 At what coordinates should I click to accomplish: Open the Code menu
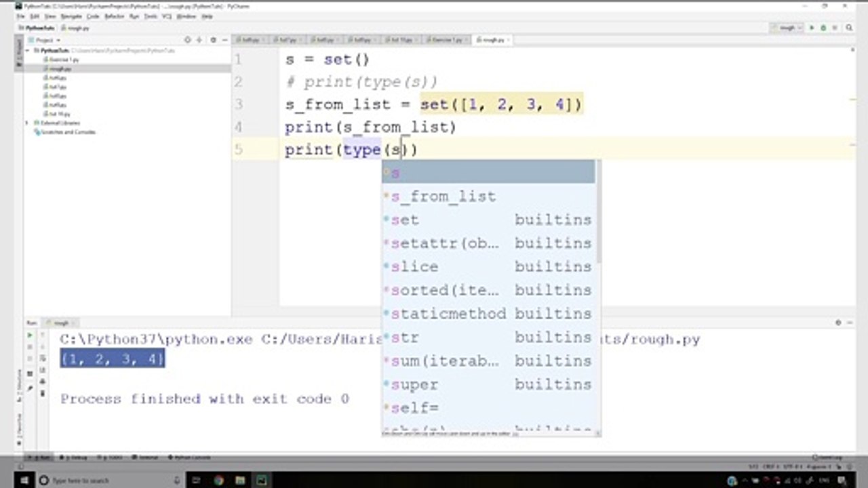pyautogui.click(x=93, y=16)
